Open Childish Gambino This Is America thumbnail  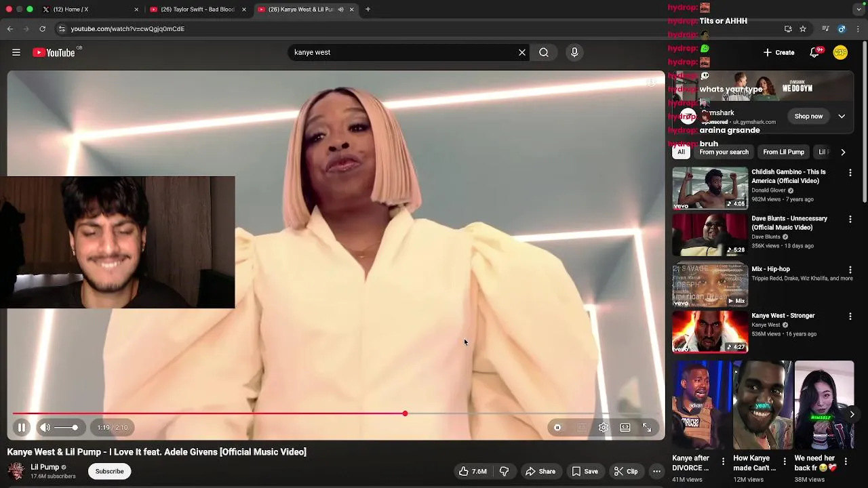coord(710,188)
